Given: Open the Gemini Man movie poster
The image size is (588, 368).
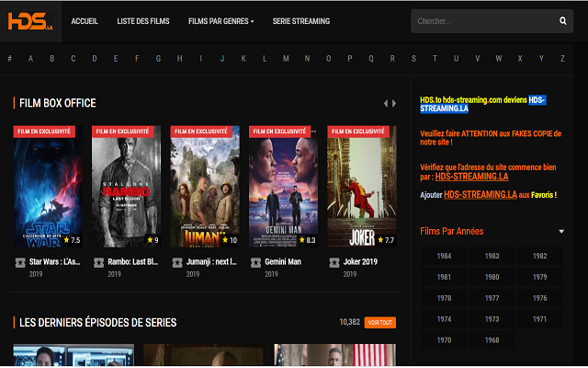Looking at the screenshot, I should pos(284,186).
